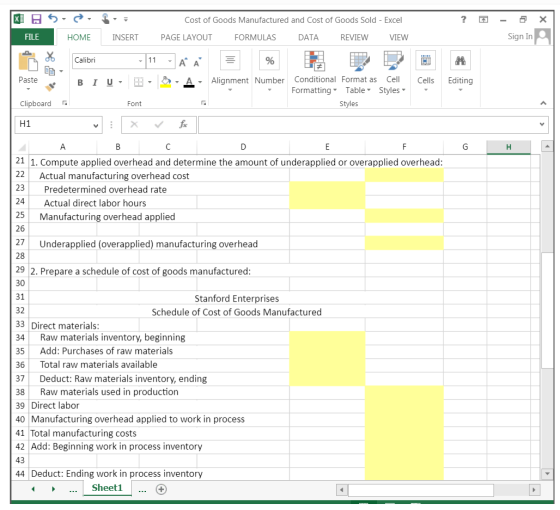The width and height of the screenshot is (560, 510).
Task: Click the Select All corner triangle
Action: tap(22, 147)
